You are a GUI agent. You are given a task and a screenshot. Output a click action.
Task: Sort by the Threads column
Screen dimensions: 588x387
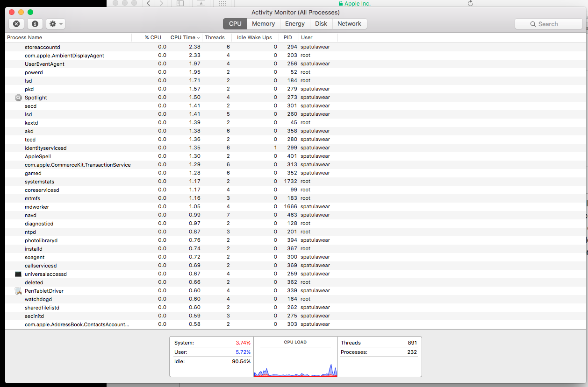(x=216, y=37)
